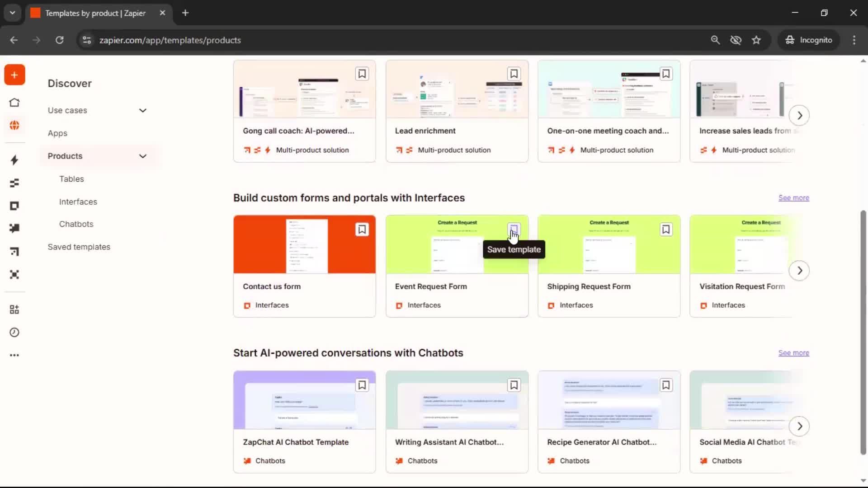The width and height of the screenshot is (868, 488).
Task: Open Lead enrichment template title
Action: tap(425, 131)
